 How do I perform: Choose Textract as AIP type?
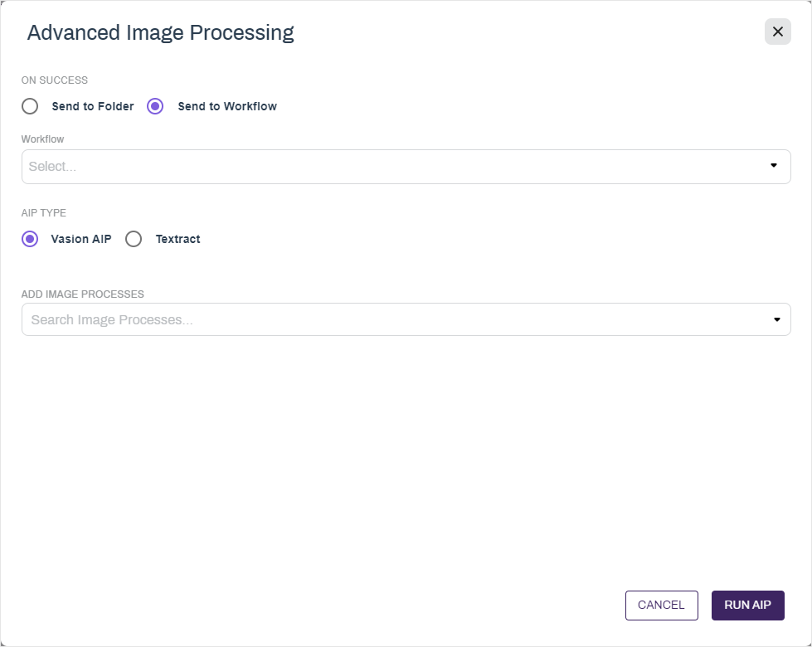click(134, 239)
